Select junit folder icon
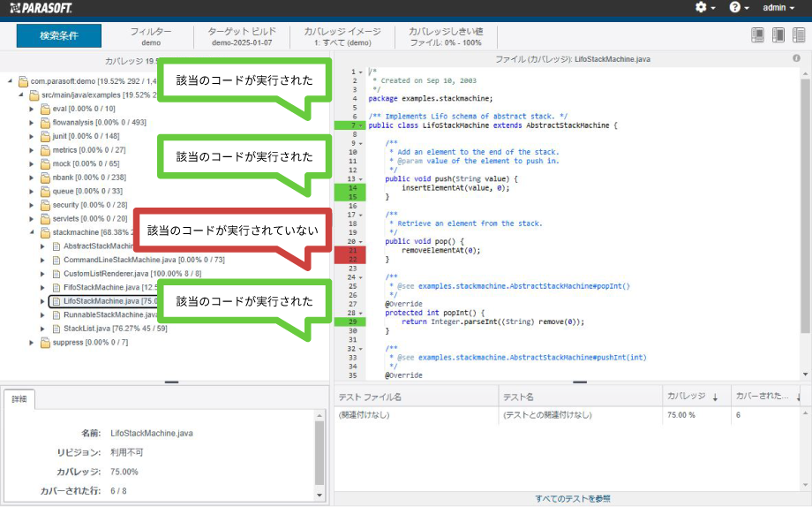This screenshot has height=507, width=812. pyautogui.click(x=46, y=136)
